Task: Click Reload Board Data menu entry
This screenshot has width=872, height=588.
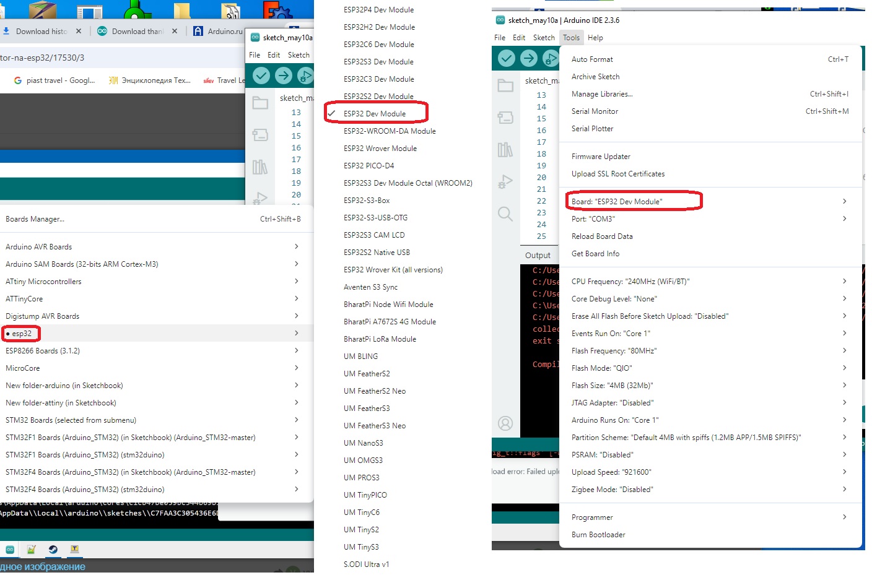Action: pyautogui.click(x=710, y=236)
